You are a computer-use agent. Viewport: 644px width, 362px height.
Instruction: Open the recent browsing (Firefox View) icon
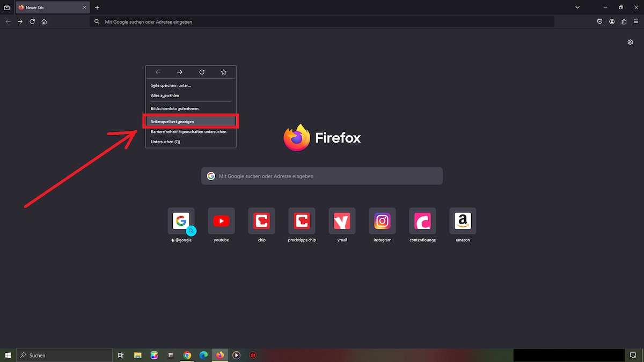pyautogui.click(x=7, y=8)
